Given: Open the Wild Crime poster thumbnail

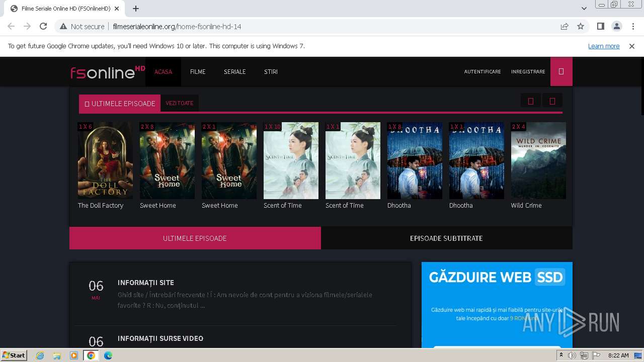Looking at the screenshot, I should 538,160.
